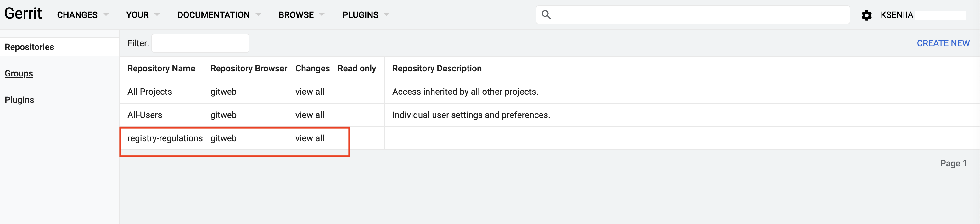This screenshot has width=980, height=224.
Task: Open the CHANGES menu
Action: (x=77, y=15)
